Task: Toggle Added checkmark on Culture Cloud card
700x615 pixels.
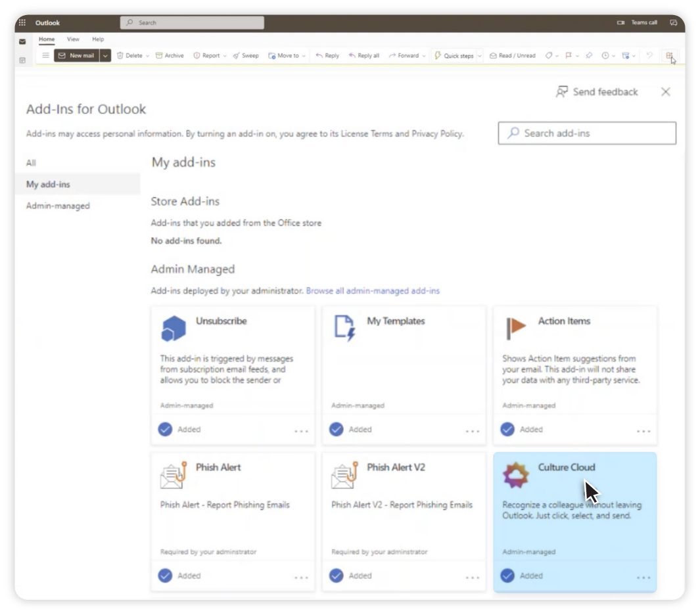Action: coord(507,576)
